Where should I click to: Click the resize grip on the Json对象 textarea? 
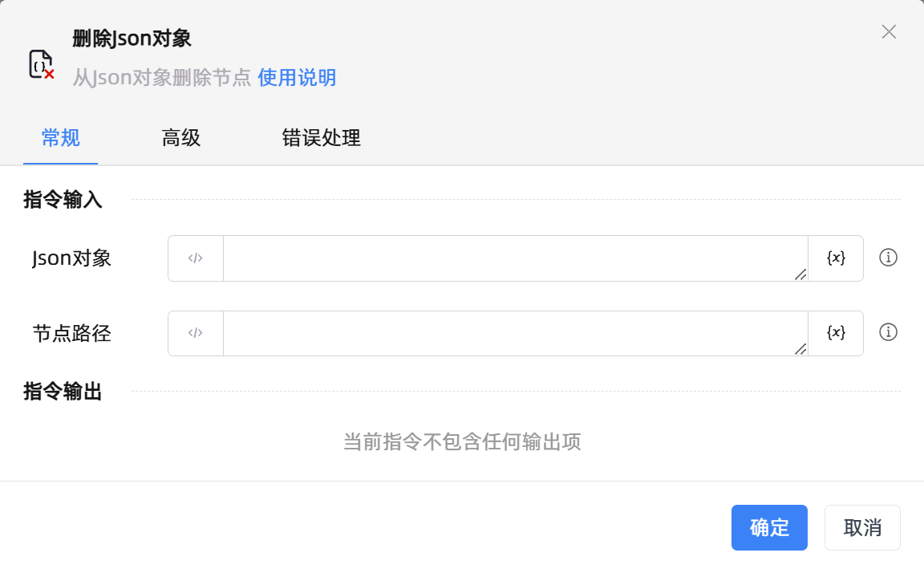800,276
